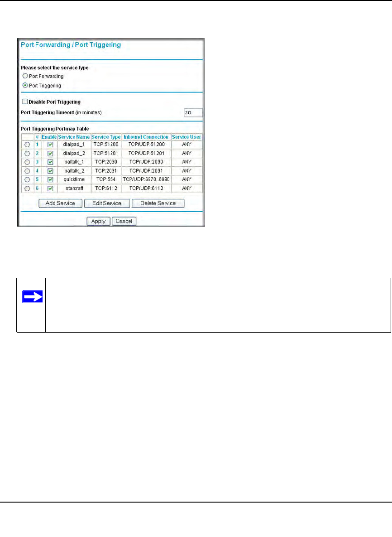Click the dialpad_1 service name cell
The height and width of the screenshot is (537, 392).
74,145
